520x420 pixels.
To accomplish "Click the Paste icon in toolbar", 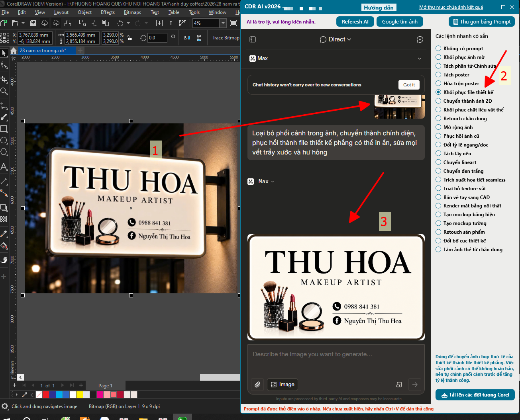I will pyautogui.click(x=106, y=23).
